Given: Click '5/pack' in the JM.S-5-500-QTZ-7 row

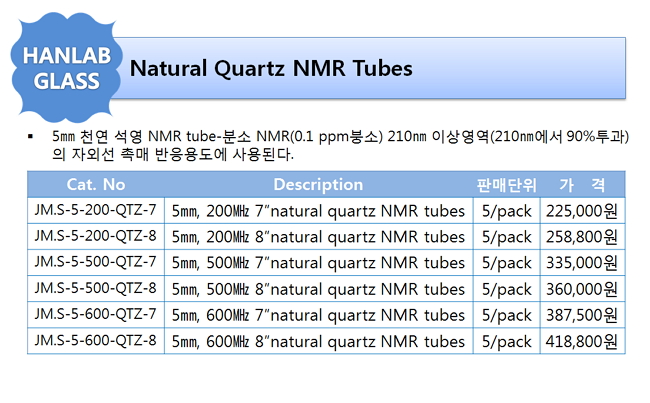Looking at the screenshot, I should point(507,264).
